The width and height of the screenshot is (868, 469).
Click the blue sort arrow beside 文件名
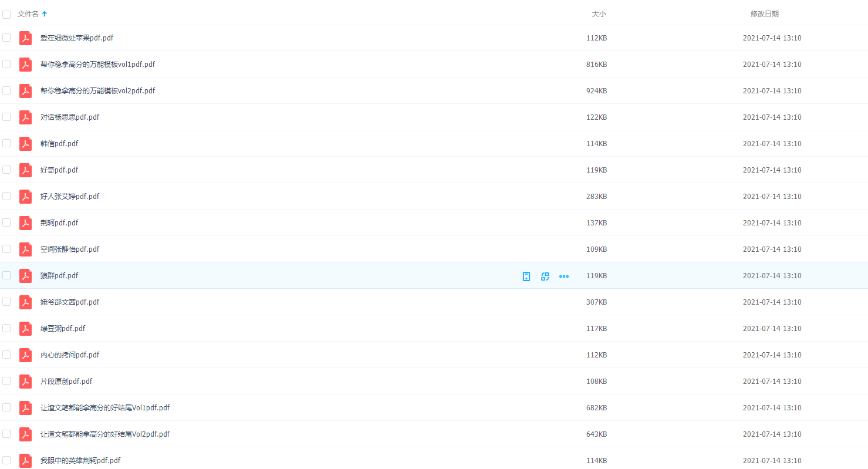[45, 14]
